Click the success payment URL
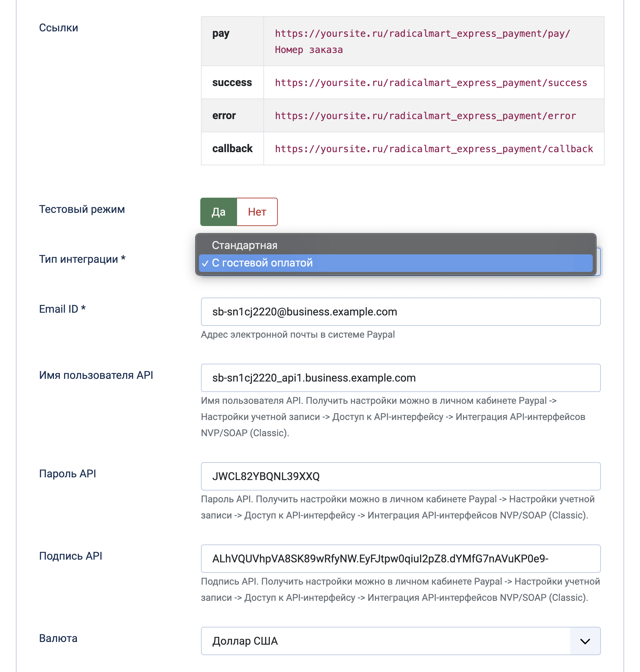This screenshot has height=672, width=640. (431, 83)
